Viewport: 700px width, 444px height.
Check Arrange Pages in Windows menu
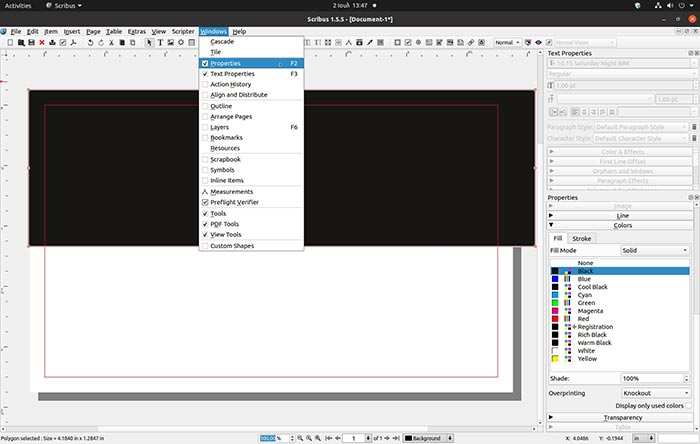[x=251, y=116]
